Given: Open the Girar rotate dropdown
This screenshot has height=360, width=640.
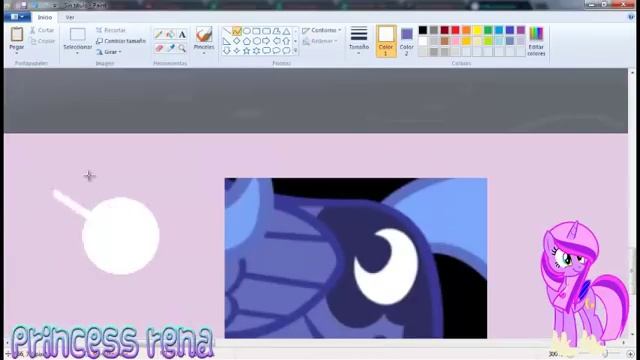Looking at the screenshot, I should (x=109, y=52).
